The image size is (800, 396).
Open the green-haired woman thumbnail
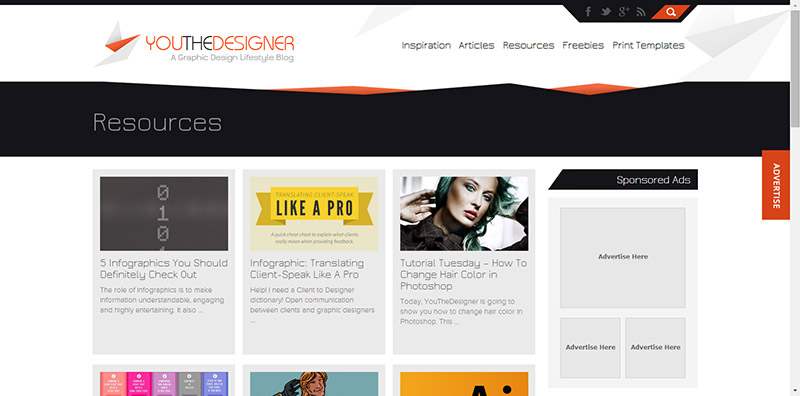[464, 213]
